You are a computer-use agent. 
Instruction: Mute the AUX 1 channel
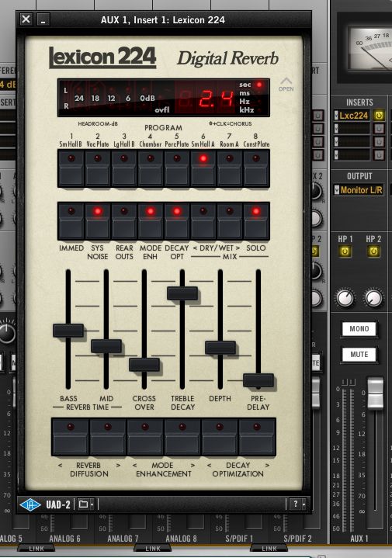coord(359,355)
